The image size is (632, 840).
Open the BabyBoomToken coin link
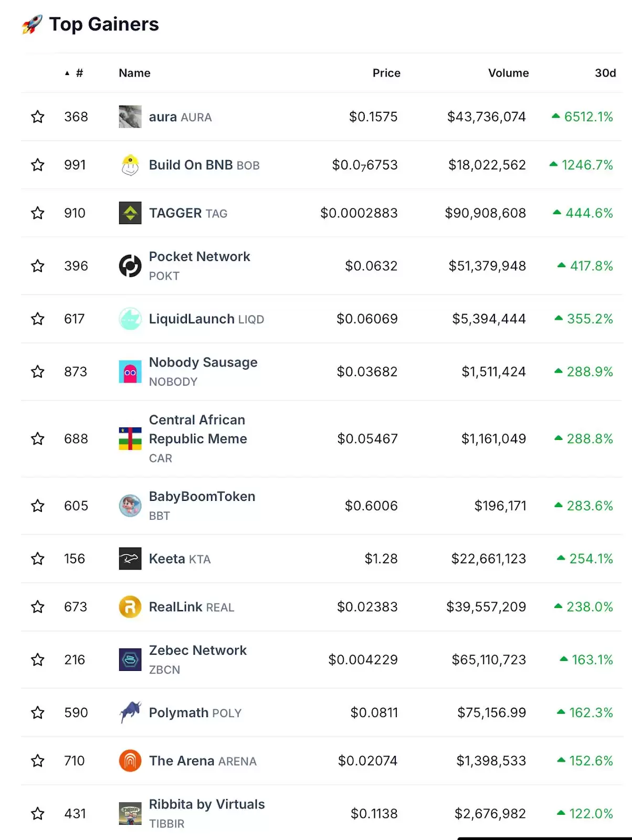tap(202, 497)
